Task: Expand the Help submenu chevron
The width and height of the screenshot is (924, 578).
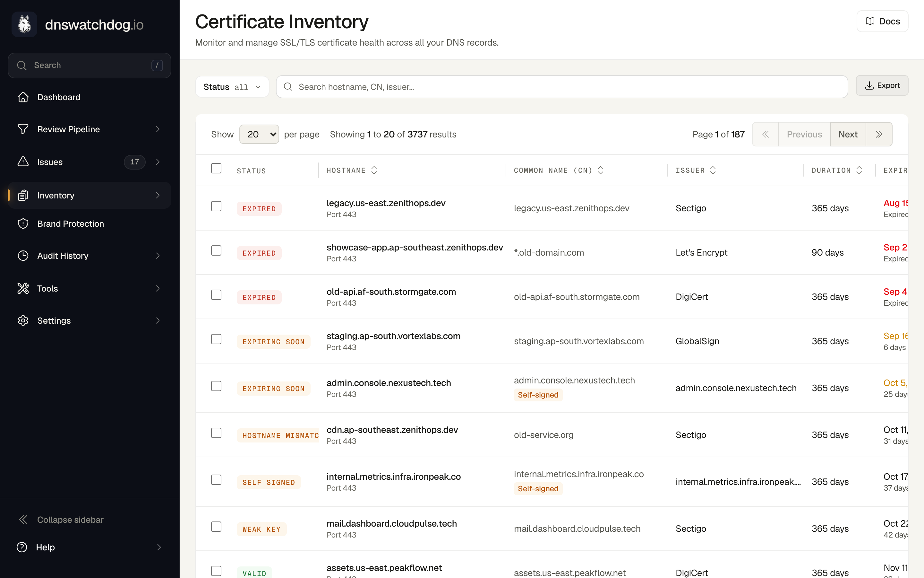Action: tap(159, 547)
